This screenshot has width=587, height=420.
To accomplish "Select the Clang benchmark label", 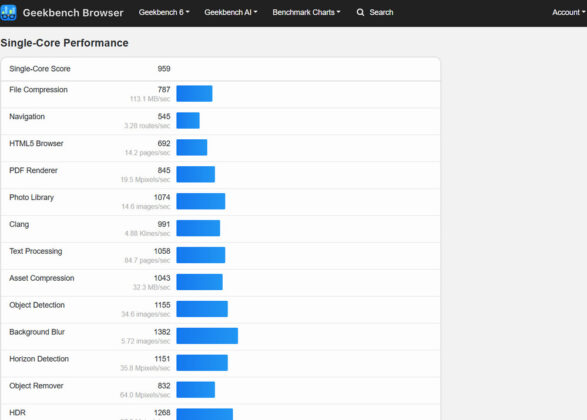I will (x=19, y=225).
